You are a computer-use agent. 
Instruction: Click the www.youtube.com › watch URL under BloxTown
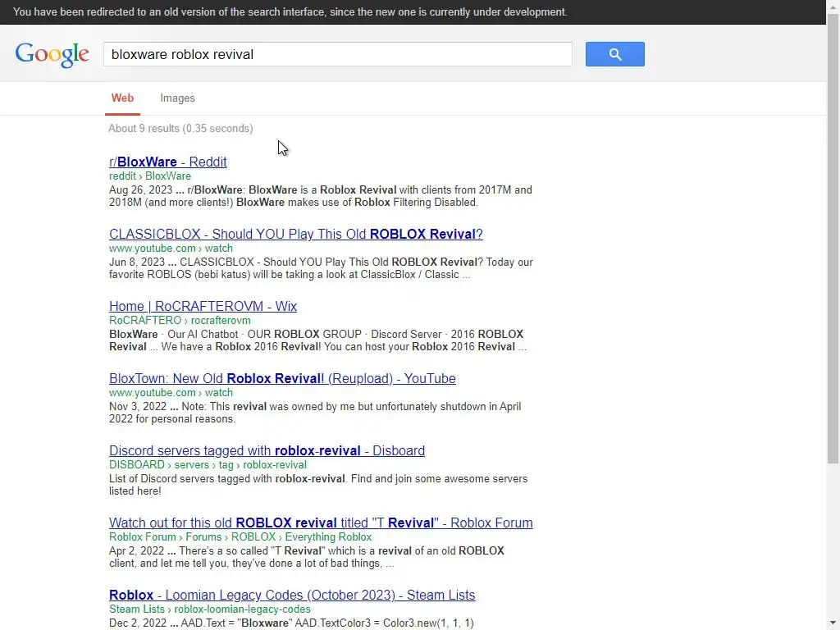[x=171, y=393]
